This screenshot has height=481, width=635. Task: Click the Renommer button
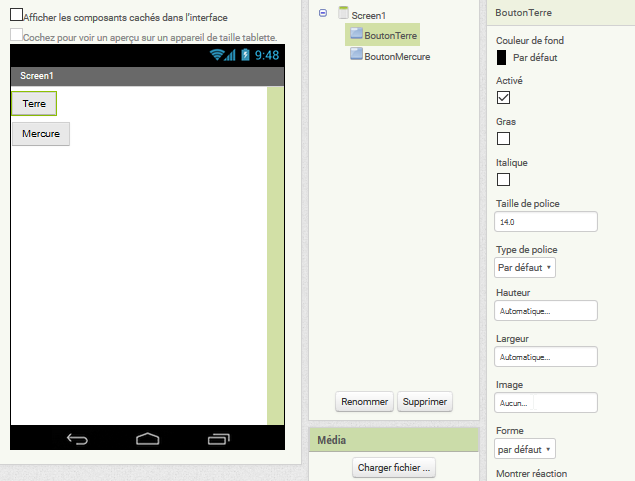pyautogui.click(x=364, y=402)
